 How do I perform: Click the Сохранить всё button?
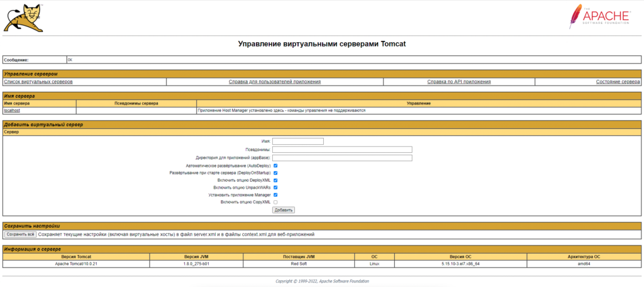[x=20, y=234]
